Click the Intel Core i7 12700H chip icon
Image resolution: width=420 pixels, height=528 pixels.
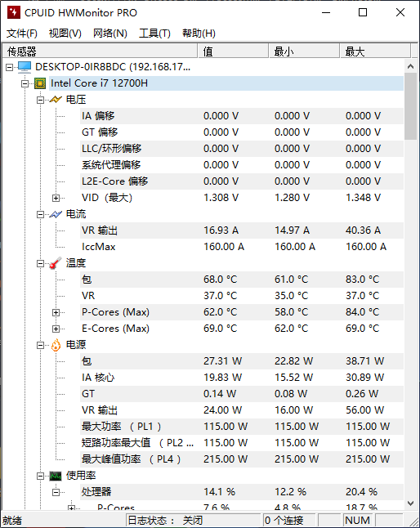40,83
